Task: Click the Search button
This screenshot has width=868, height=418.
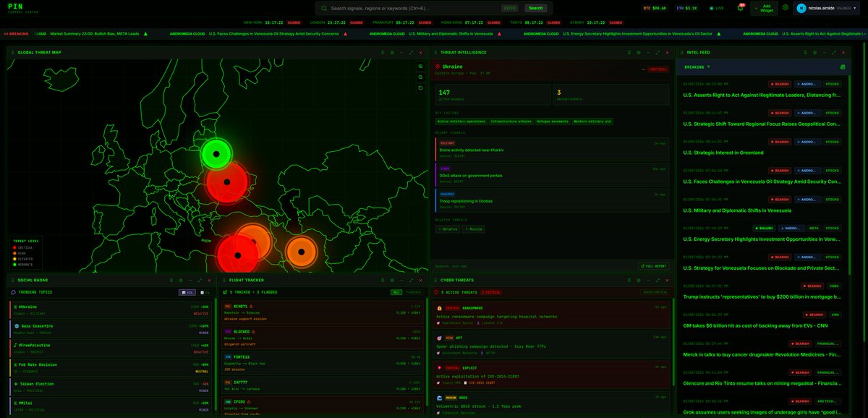Action: (x=535, y=9)
